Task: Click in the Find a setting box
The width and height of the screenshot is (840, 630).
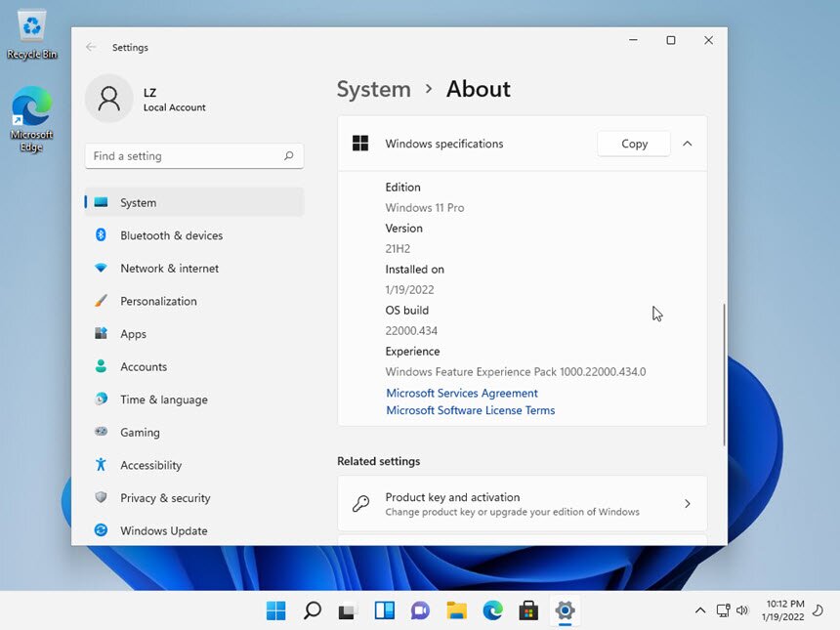Action: [x=194, y=156]
